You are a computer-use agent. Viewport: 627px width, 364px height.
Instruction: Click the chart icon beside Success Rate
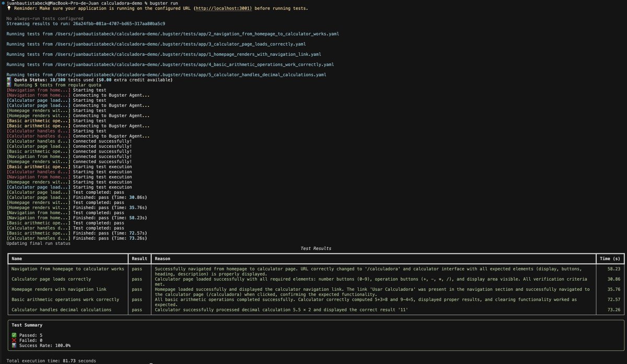[x=14, y=345]
